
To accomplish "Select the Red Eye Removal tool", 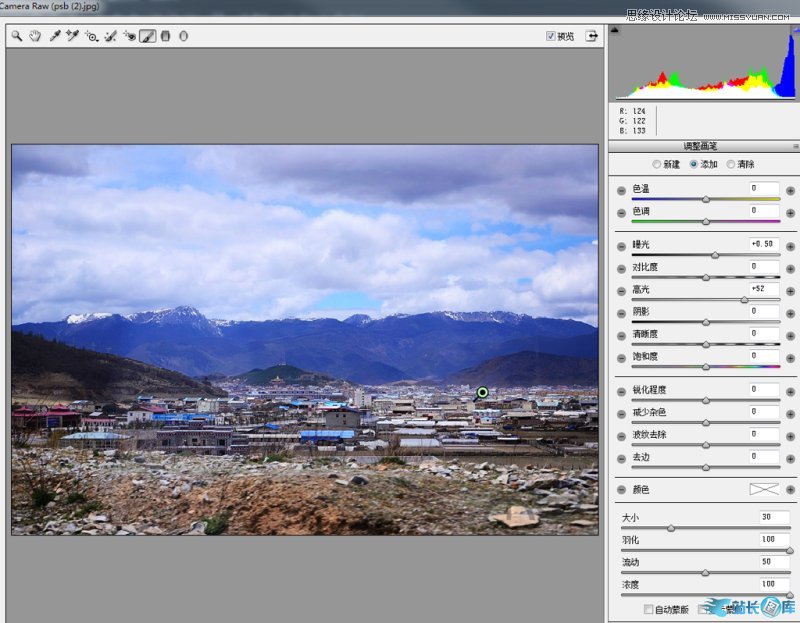I will (129, 36).
